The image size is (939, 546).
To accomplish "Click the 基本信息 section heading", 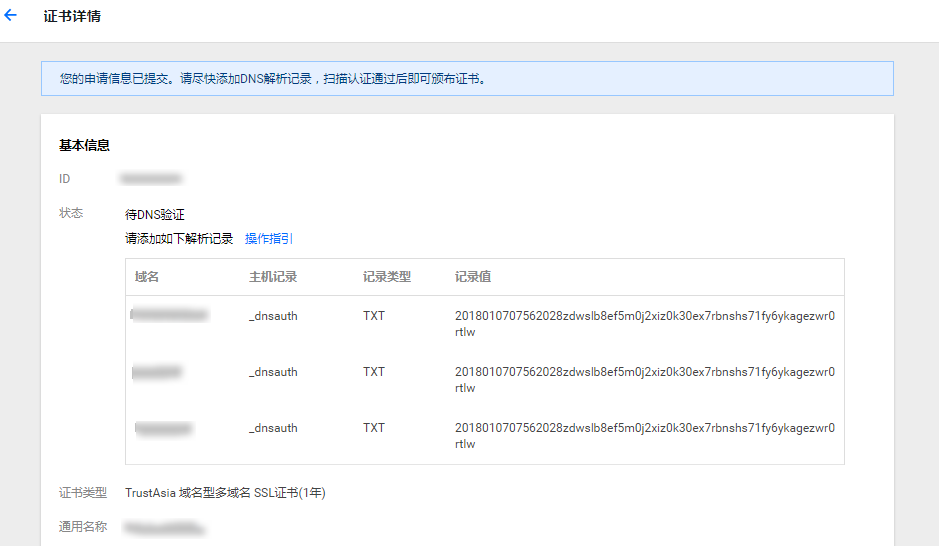I will [x=84, y=146].
